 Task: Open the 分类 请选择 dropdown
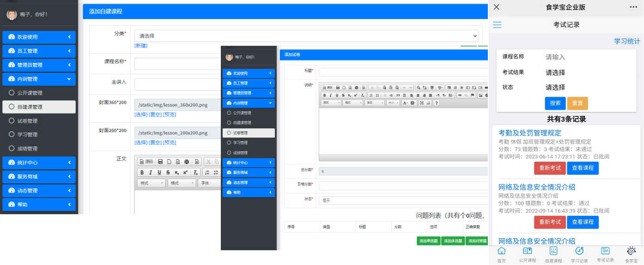point(306,36)
